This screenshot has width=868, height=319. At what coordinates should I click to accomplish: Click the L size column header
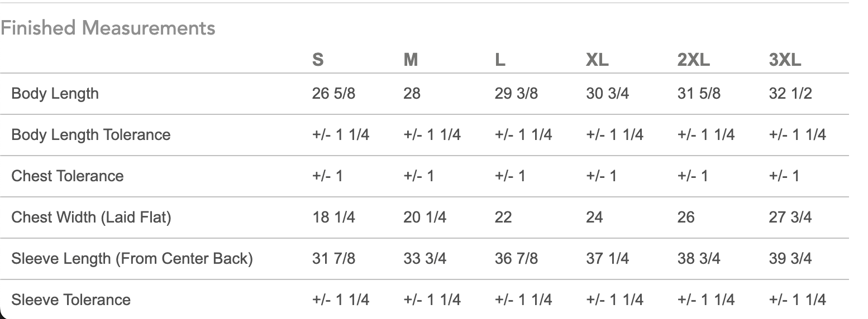point(500,60)
